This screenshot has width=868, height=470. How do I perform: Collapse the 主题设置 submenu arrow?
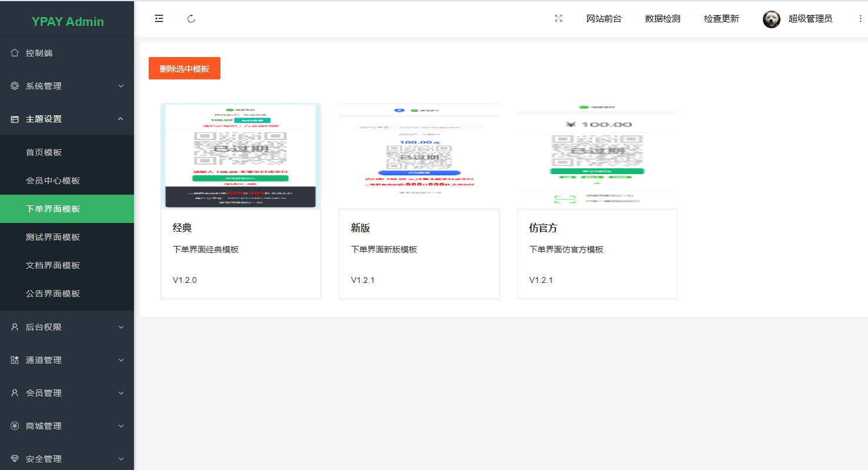point(121,119)
